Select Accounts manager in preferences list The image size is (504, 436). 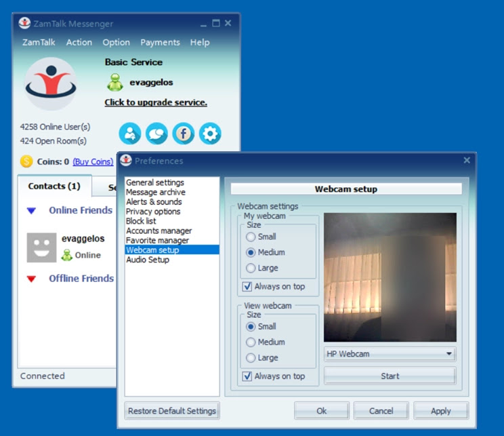coord(172,231)
